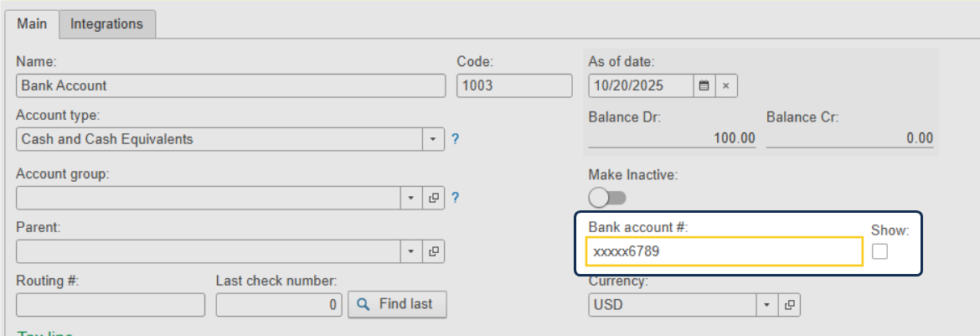The image size is (980, 336).
Task: Open Account group lookup window icon
Action: point(434,198)
